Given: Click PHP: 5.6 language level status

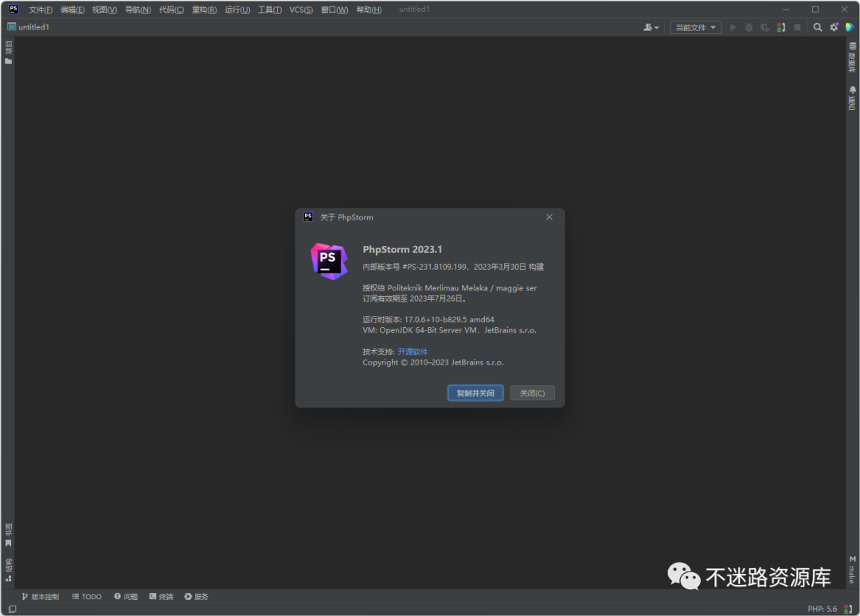Looking at the screenshot, I should click(x=822, y=609).
